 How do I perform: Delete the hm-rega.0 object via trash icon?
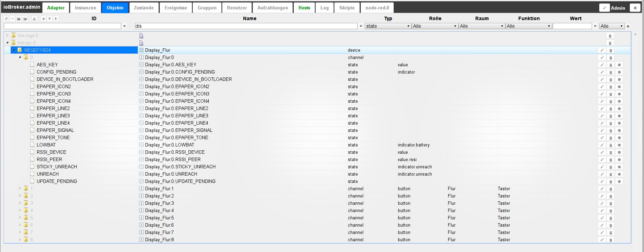[x=610, y=36]
